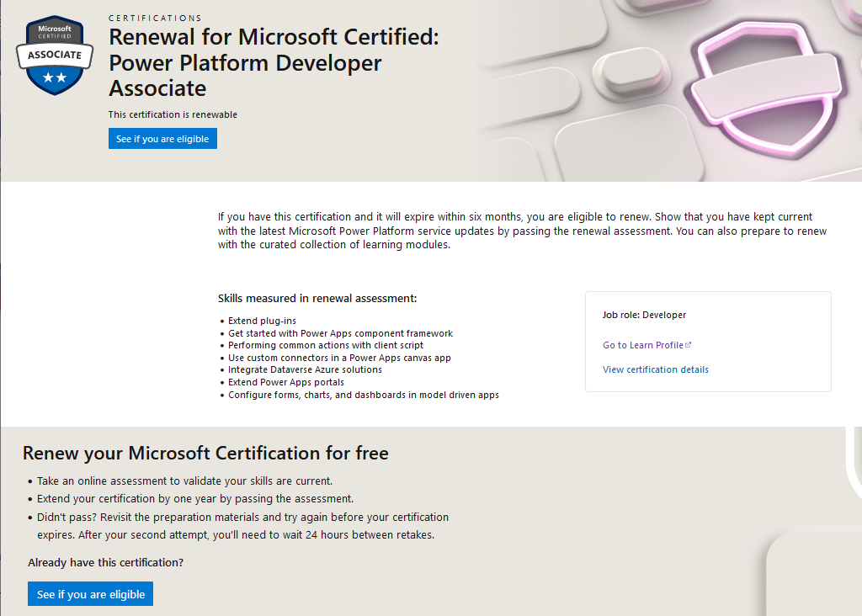Click the intro paragraph about renewal eligibility
The image size is (862, 616).
tap(522, 231)
